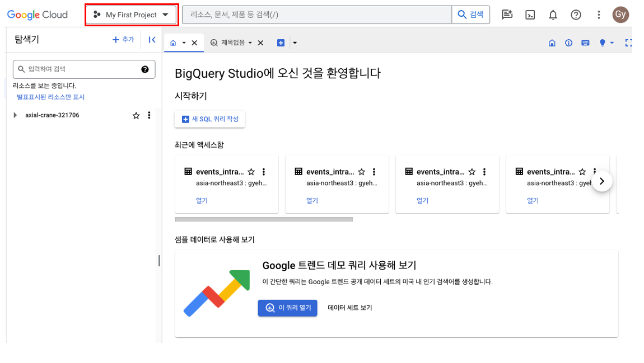Open the notifications bell
This screenshot has height=363, width=644.
coord(553,15)
